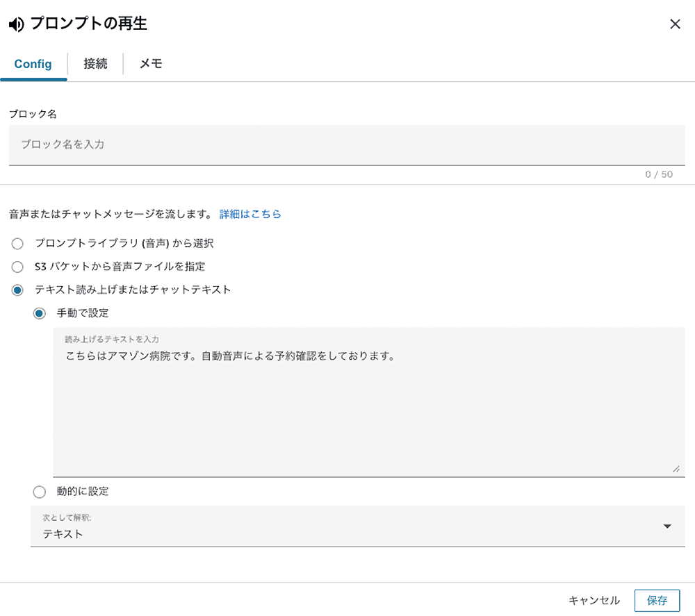This screenshot has width=695, height=616.
Task: Switch to the メモ tab
Action: coord(150,64)
